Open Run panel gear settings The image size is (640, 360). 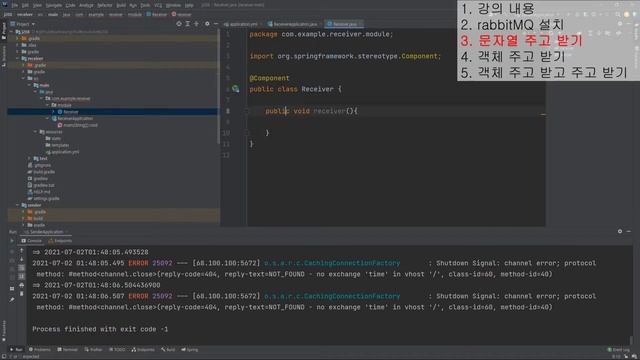coord(620,231)
